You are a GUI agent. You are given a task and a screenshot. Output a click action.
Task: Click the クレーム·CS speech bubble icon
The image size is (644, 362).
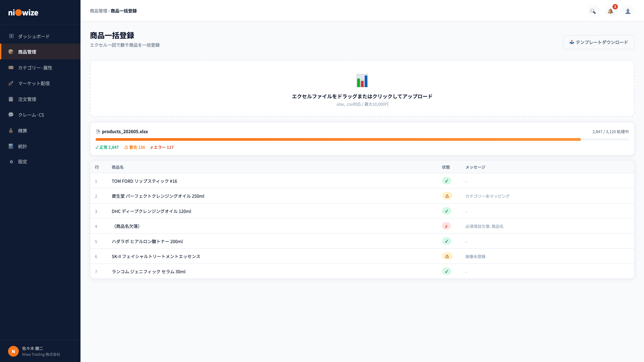point(11,115)
